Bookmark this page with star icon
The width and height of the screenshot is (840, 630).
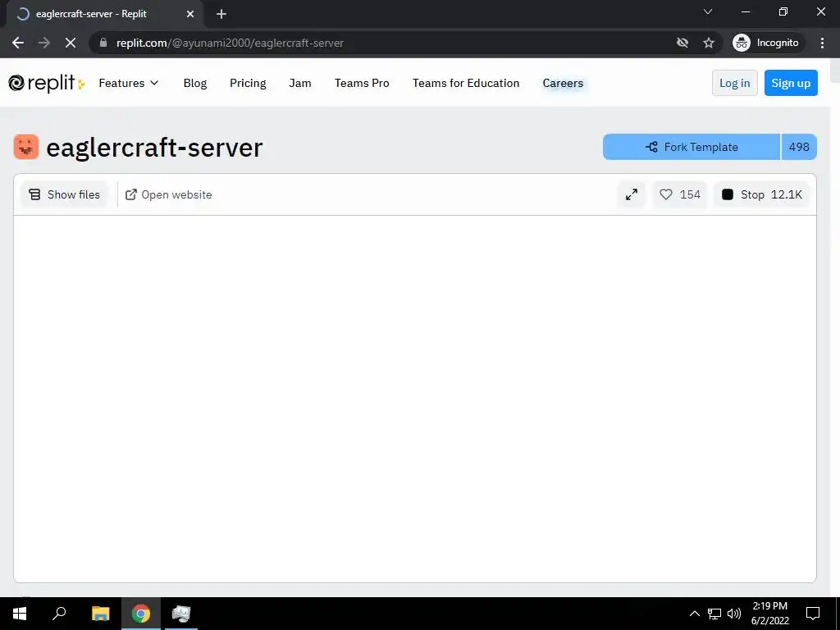pos(709,43)
